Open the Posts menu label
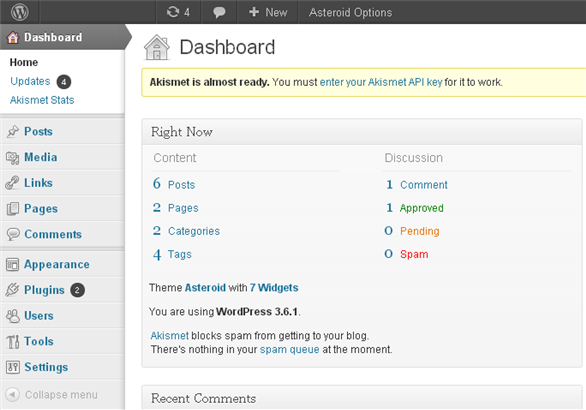The image size is (586, 410). tap(38, 131)
